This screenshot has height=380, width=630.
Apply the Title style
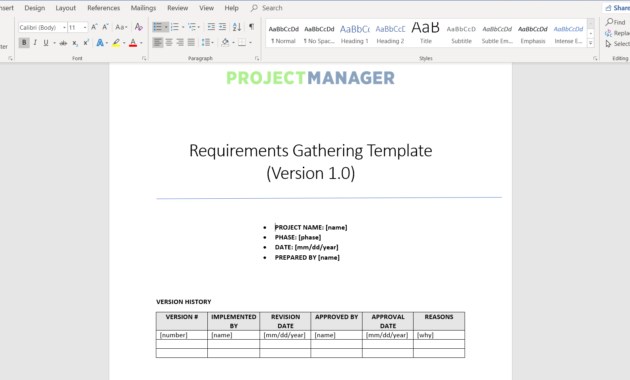pyautogui.click(x=426, y=34)
